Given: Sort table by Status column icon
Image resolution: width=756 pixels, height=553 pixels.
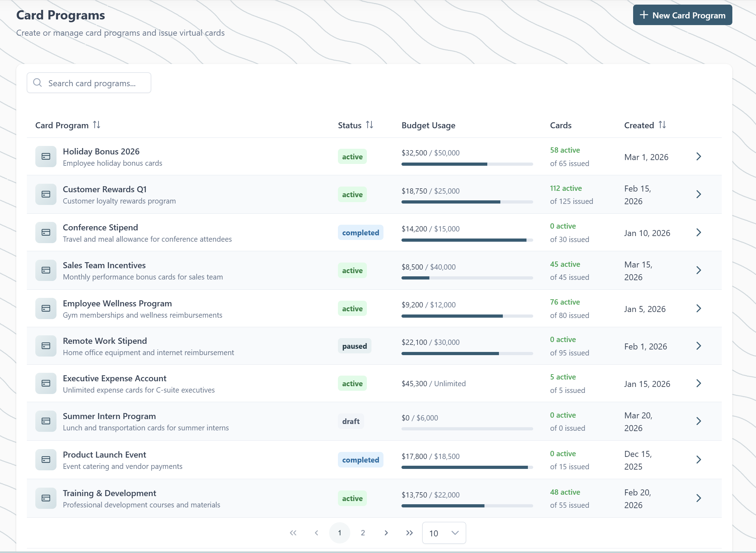Looking at the screenshot, I should coord(369,125).
